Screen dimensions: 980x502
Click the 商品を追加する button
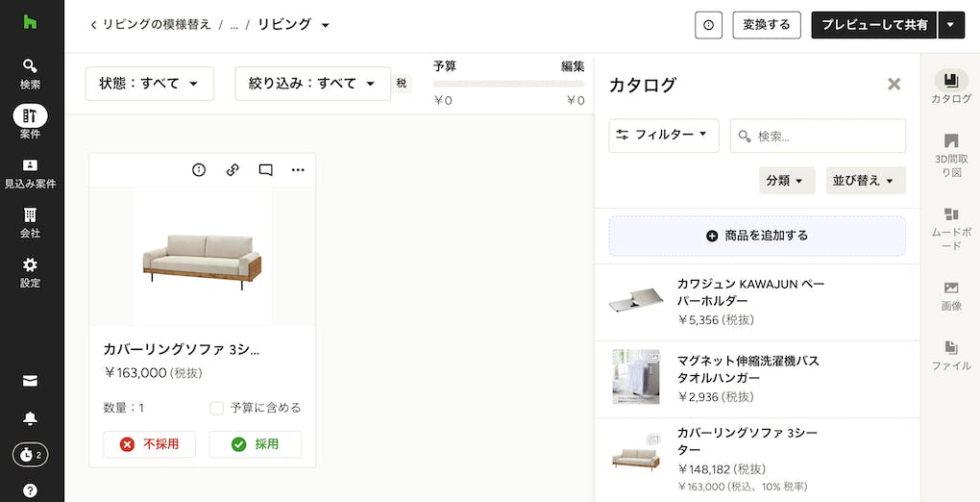tap(757, 236)
